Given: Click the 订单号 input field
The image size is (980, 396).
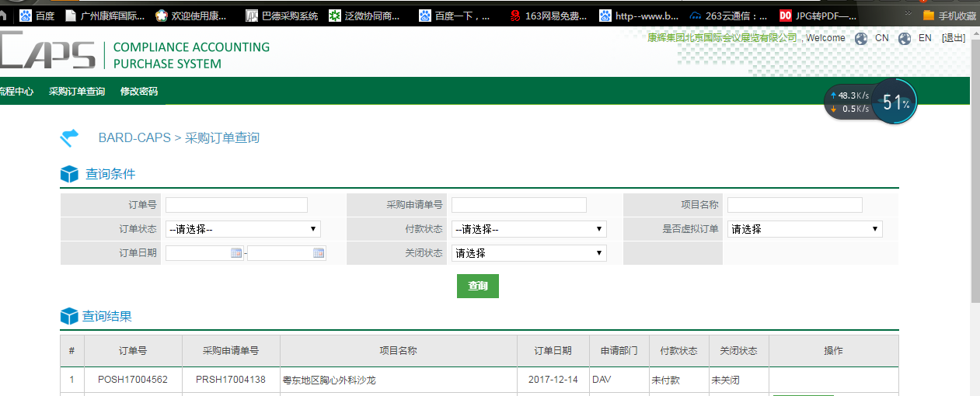Looking at the screenshot, I should [236, 205].
